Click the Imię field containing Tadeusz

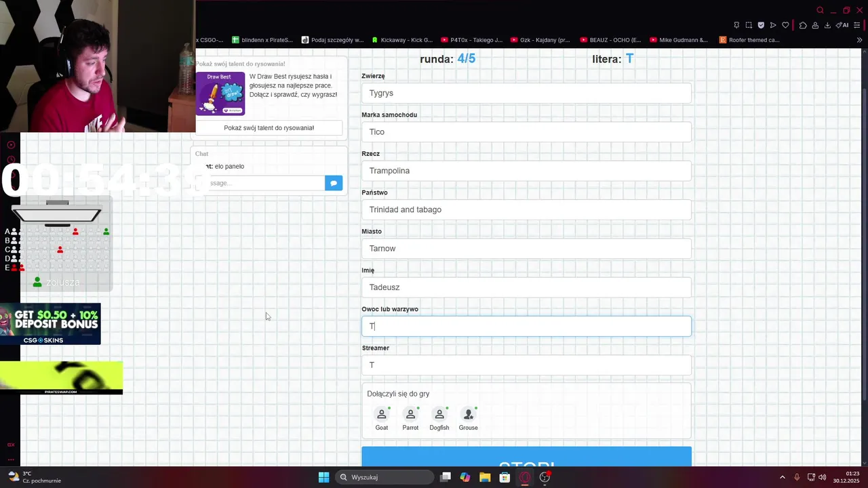[x=526, y=287]
